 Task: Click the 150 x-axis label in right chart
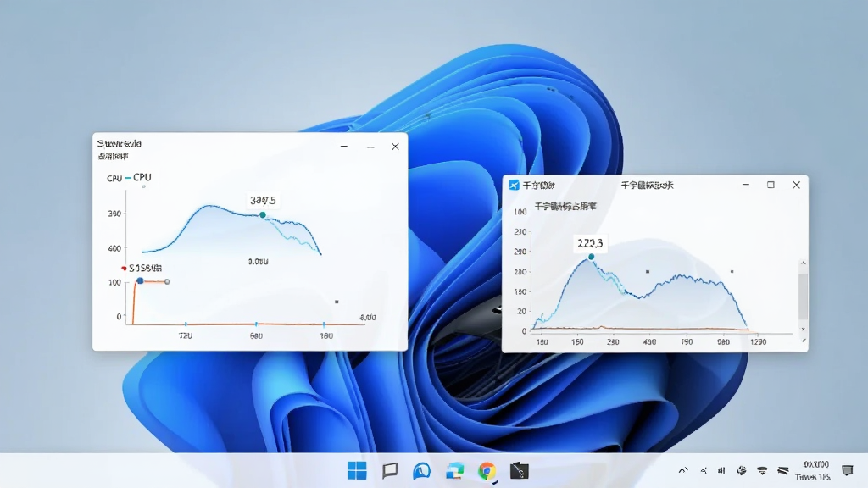pos(577,342)
